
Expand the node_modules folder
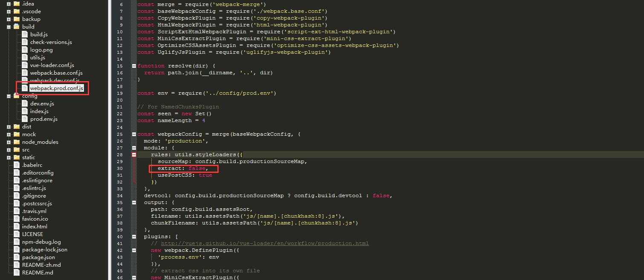point(9,142)
